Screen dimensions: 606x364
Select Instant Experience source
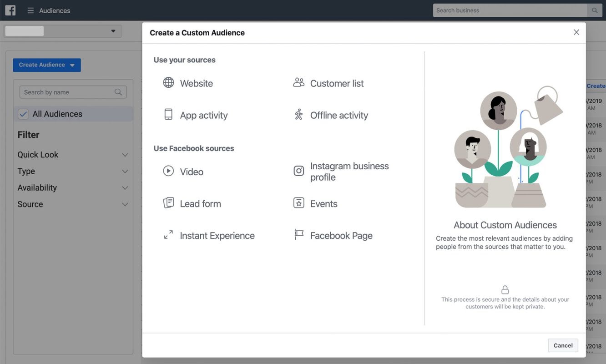tap(209, 235)
